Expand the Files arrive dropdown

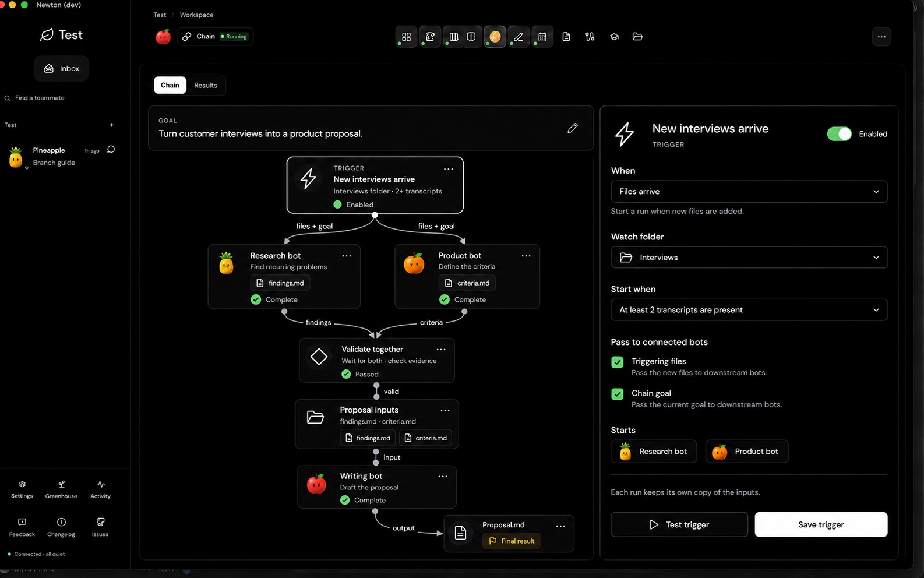point(749,192)
